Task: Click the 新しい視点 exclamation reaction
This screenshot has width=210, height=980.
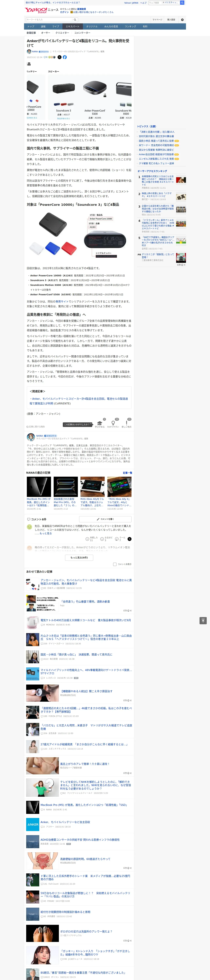Action: pyautogui.click(x=127, y=423)
